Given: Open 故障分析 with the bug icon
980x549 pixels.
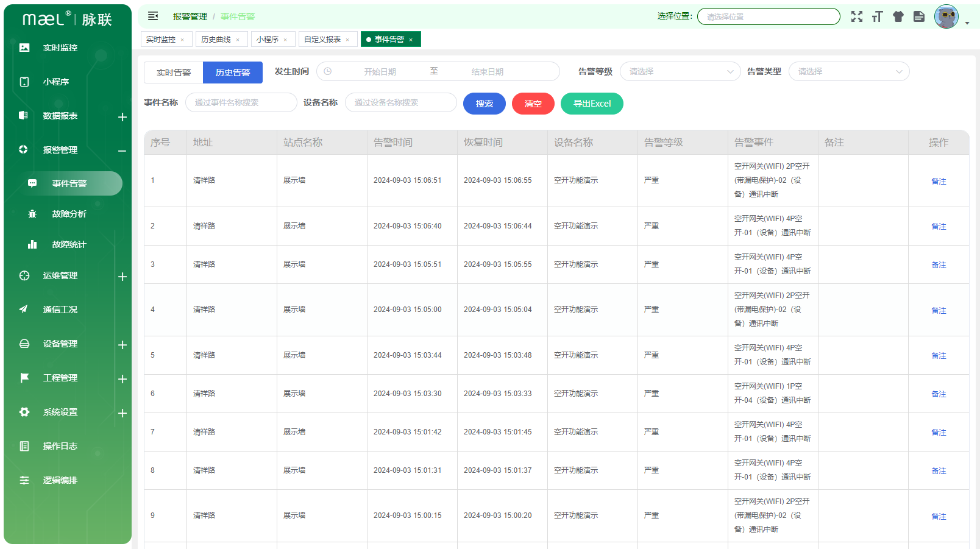Looking at the screenshot, I should click(68, 214).
